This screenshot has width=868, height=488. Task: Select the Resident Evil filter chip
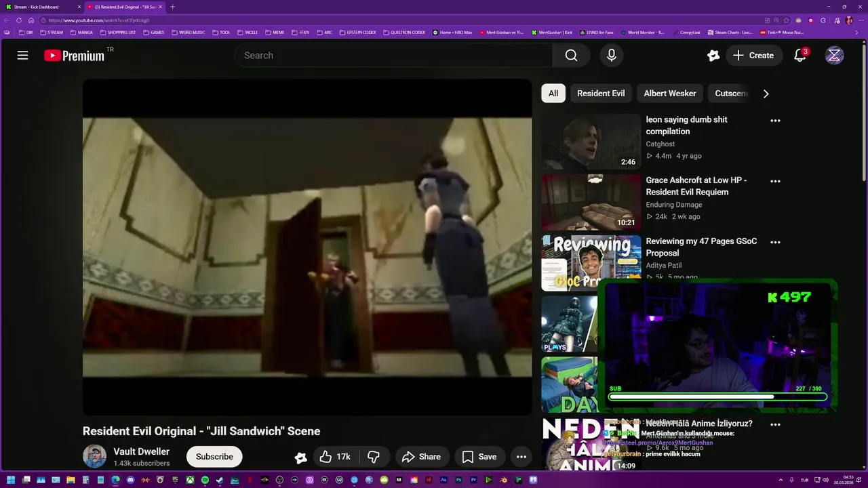click(601, 94)
